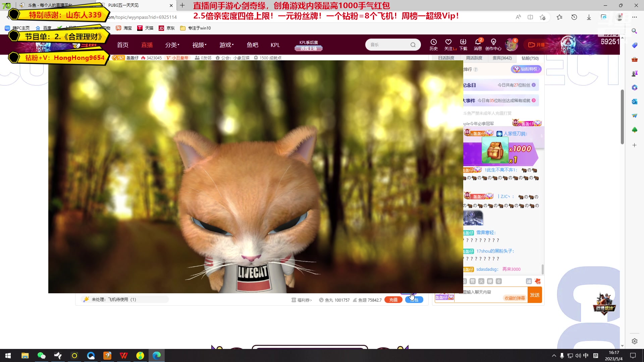Click the 充值 recharge button
The height and width of the screenshot is (362, 644).
coord(393,300)
